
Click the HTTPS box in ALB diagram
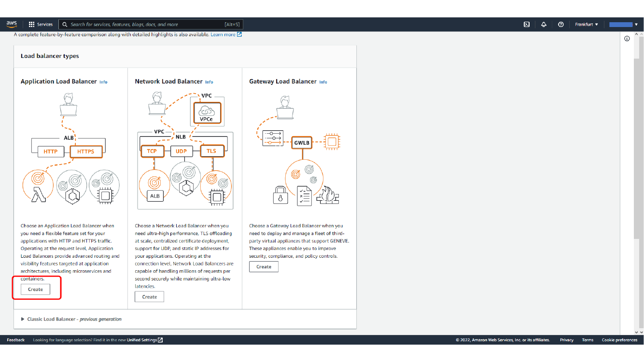coord(86,152)
